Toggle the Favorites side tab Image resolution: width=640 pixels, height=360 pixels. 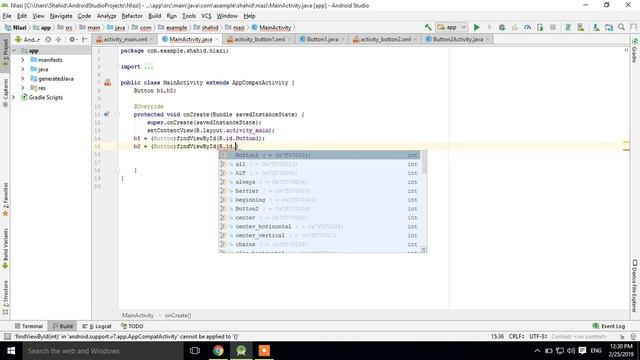(x=5, y=200)
